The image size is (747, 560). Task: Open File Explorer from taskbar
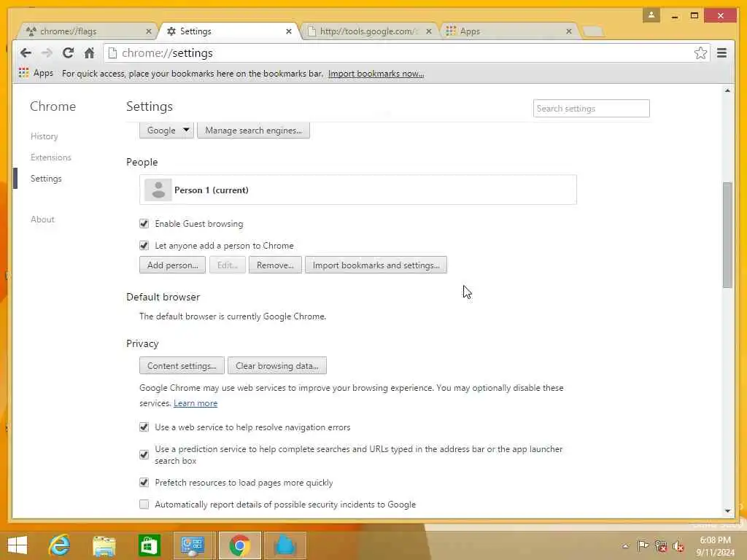(104, 545)
